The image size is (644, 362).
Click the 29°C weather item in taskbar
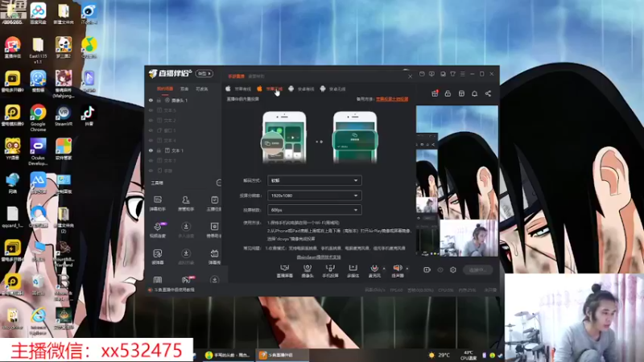click(x=440, y=355)
